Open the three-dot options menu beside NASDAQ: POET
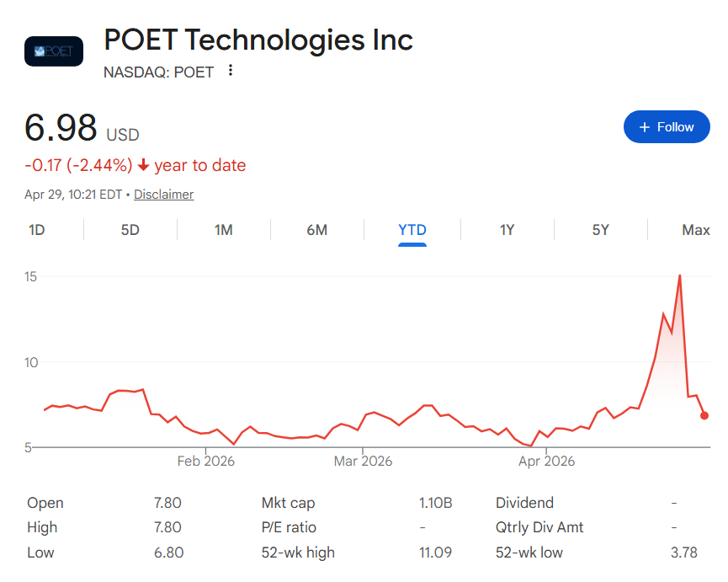This screenshot has height=582, width=728. [x=230, y=72]
